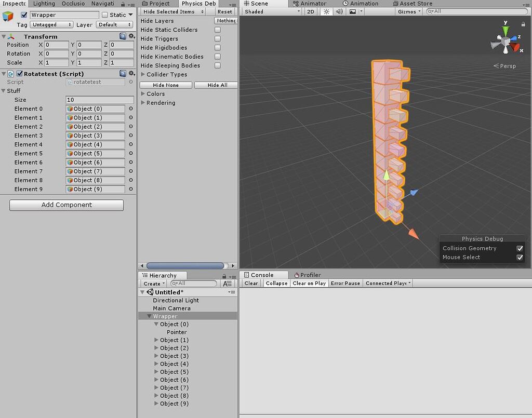
Task: Click the Add Component button
Action: coord(65,205)
